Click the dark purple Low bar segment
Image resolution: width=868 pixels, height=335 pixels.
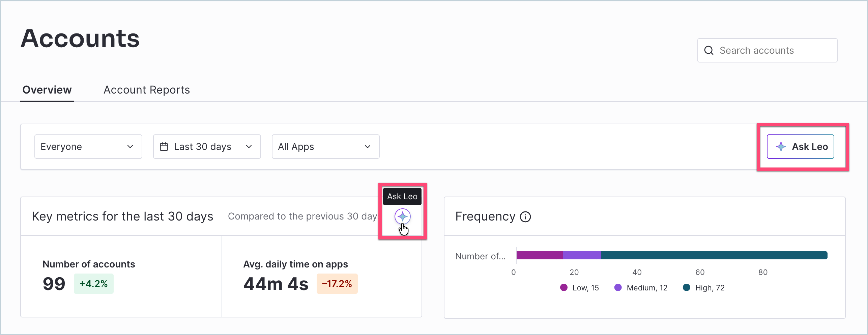pos(540,255)
